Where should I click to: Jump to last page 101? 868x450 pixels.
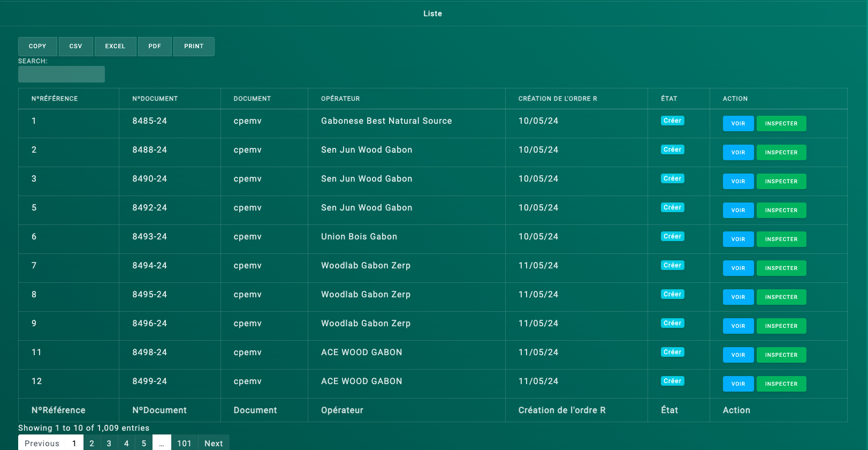click(x=184, y=443)
